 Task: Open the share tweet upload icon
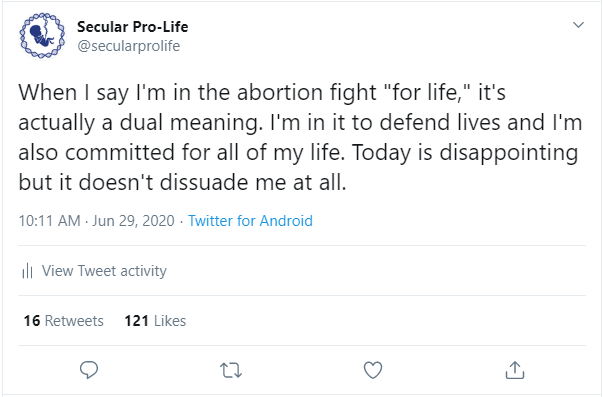[515, 370]
